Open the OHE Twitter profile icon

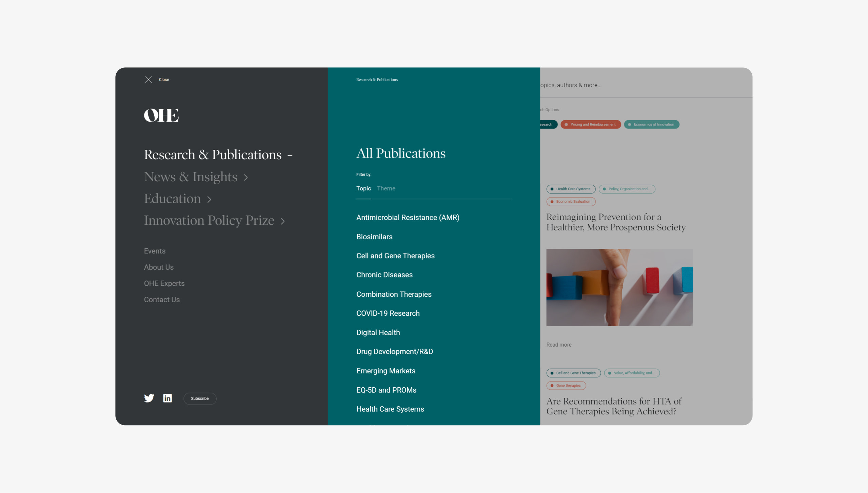[149, 398]
